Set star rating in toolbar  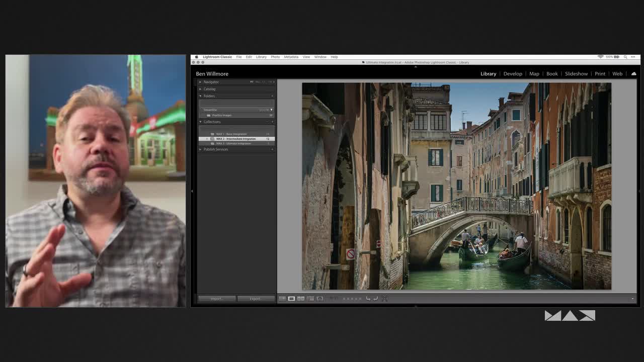tap(352, 299)
